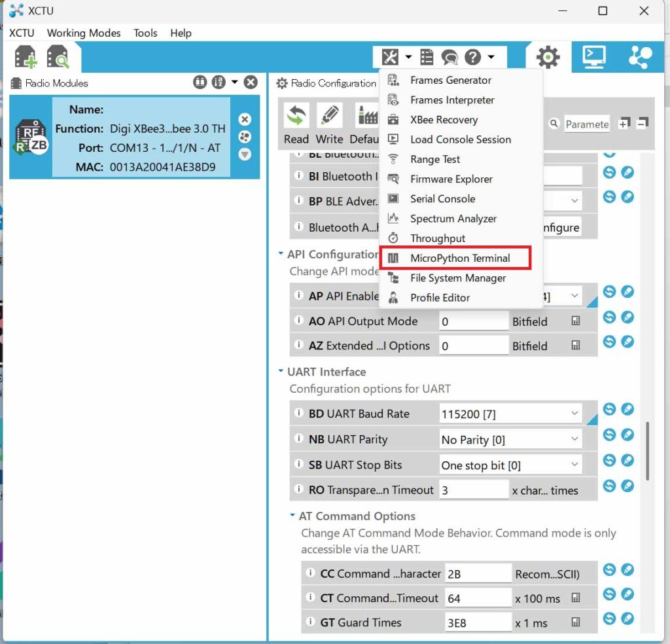Discover network nodes for the COM13 module
This screenshot has width=670, height=644.
(245, 137)
